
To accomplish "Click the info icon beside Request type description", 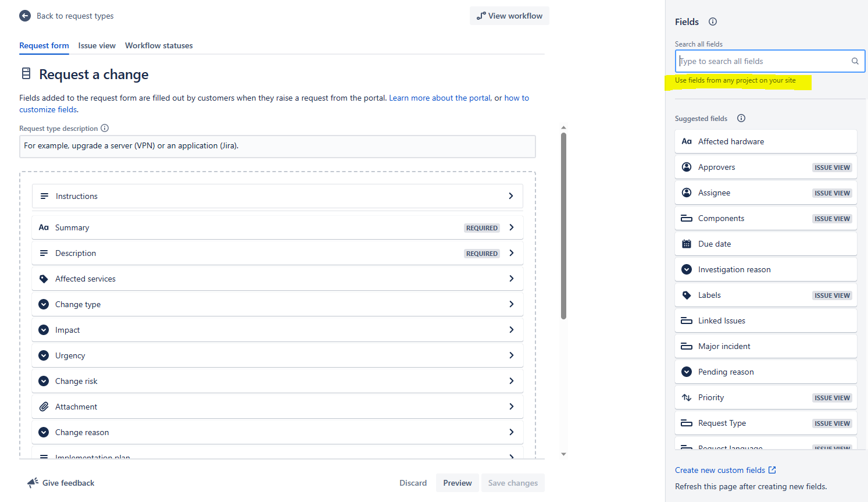I will click(105, 128).
